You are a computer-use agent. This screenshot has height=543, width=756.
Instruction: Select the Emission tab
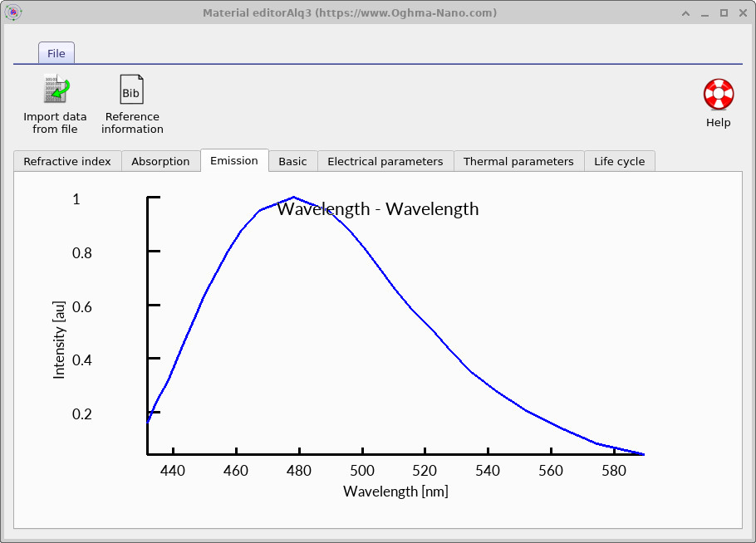233,160
